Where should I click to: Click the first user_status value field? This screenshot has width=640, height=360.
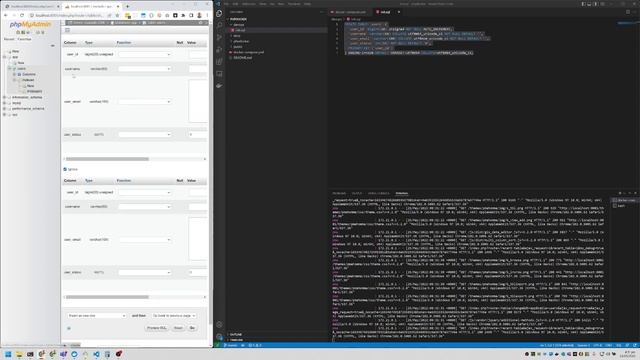198,134
